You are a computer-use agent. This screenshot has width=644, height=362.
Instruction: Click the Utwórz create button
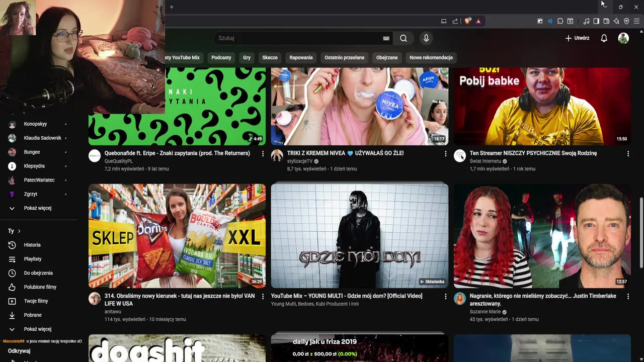(x=577, y=38)
